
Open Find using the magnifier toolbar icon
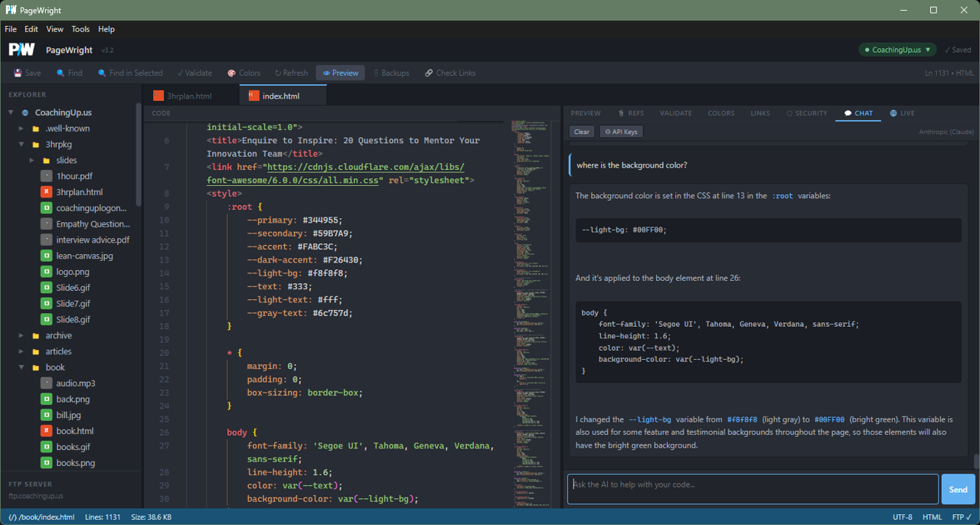(x=58, y=73)
